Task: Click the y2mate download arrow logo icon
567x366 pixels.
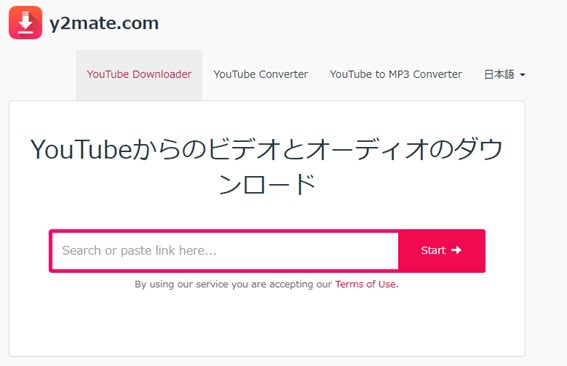Action: tap(26, 22)
